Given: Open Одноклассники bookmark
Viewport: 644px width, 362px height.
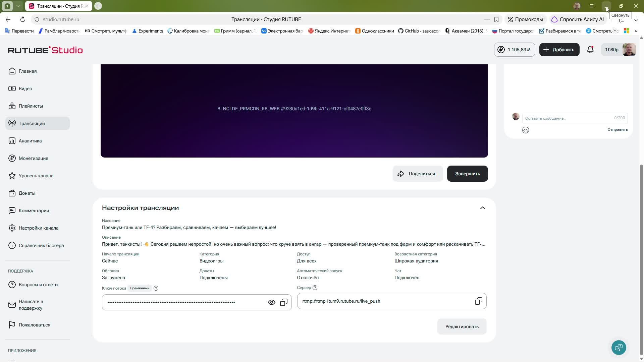Looking at the screenshot, I should point(374,31).
